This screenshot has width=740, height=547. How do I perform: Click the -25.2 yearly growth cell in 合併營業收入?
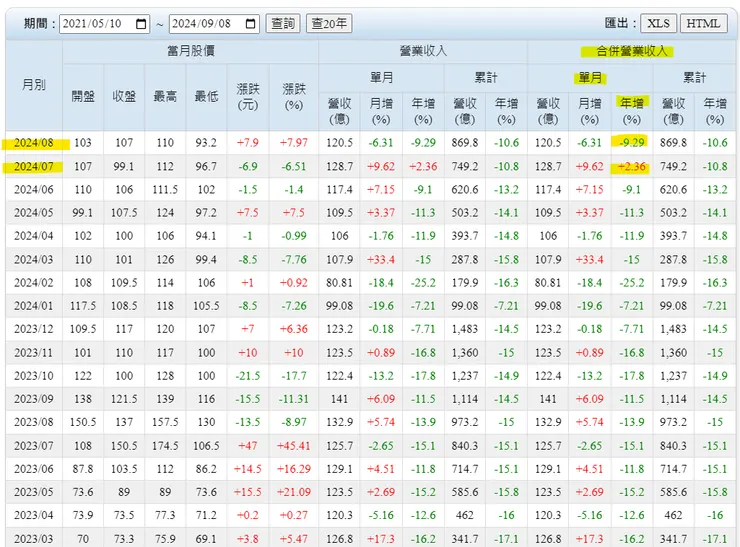point(631,283)
